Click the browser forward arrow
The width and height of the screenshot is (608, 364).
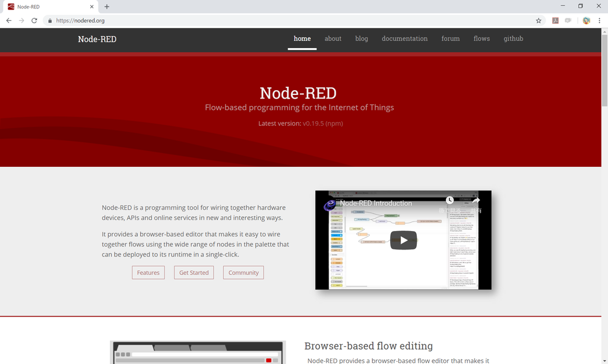pos(21,21)
